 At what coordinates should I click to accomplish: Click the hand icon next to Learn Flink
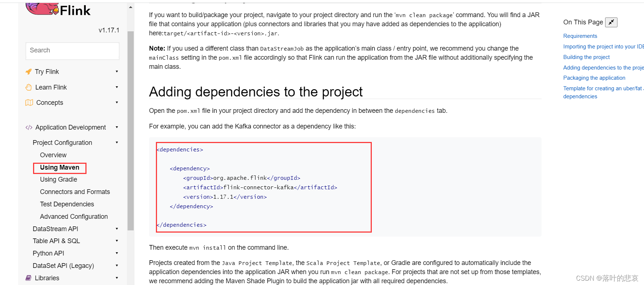click(29, 87)
